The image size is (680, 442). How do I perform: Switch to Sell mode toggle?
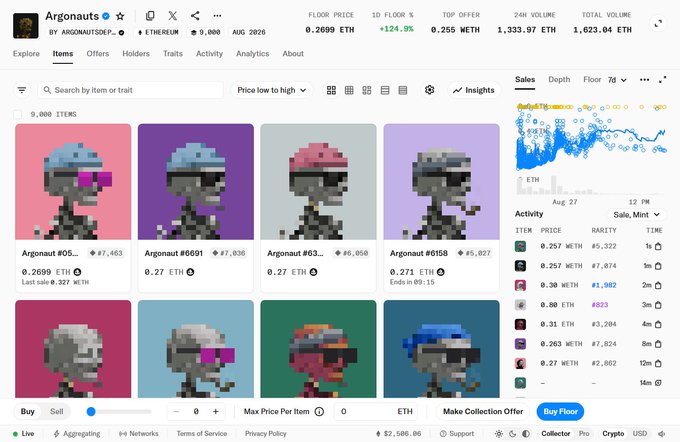click(x=56, y=412)
